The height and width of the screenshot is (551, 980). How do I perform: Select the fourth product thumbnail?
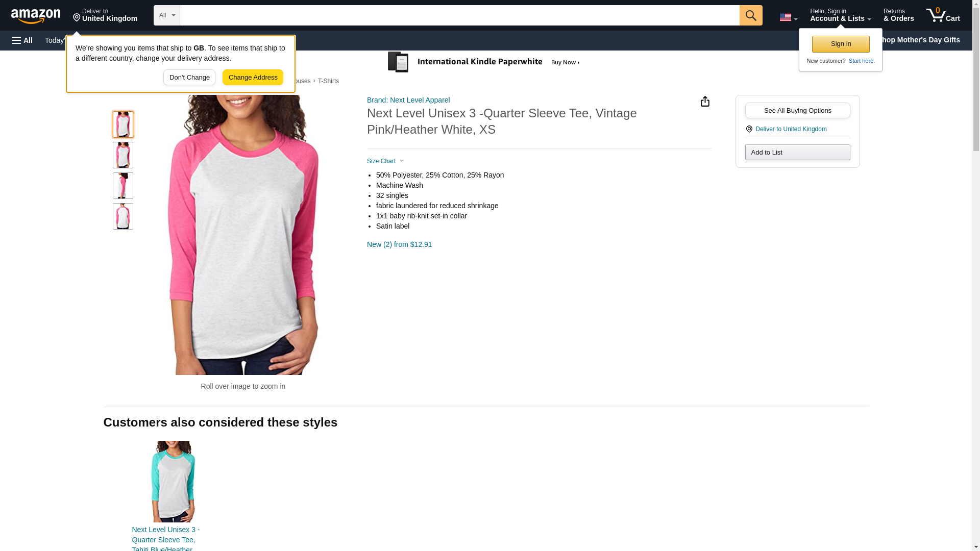click(x=123, y=216)
